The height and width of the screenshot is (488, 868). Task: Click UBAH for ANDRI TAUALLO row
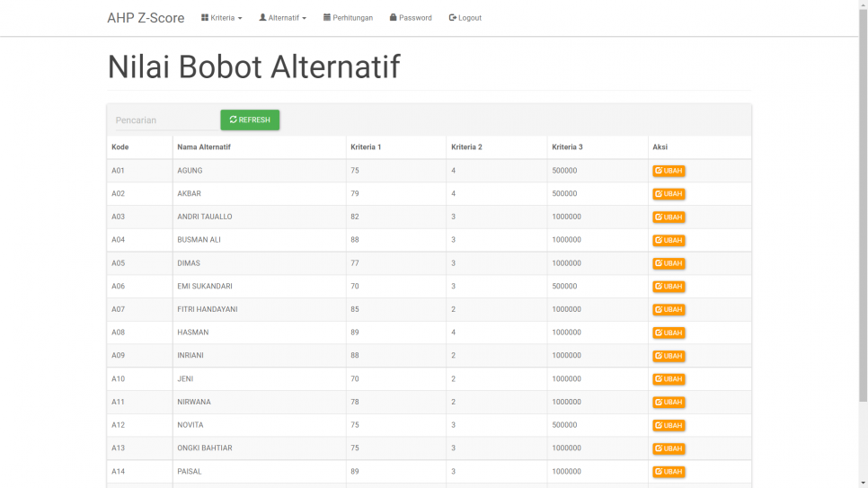pos(669,217)
